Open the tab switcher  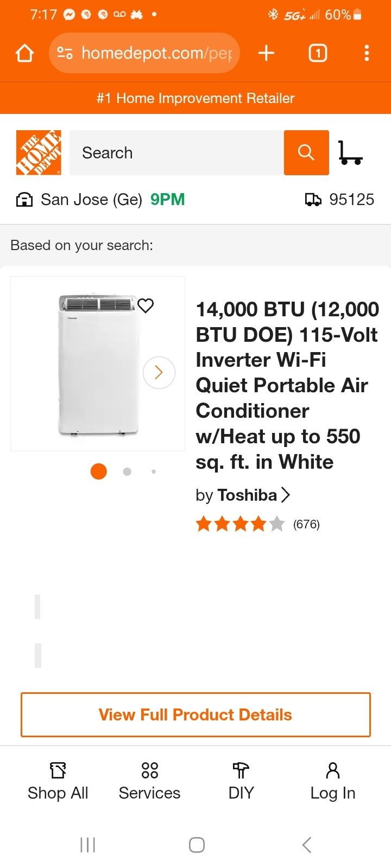point(318,53)
